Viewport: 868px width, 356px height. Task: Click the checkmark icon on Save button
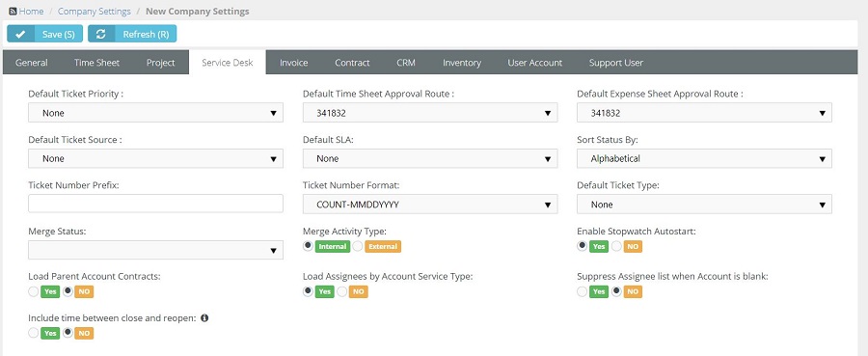tap(20, 35)
